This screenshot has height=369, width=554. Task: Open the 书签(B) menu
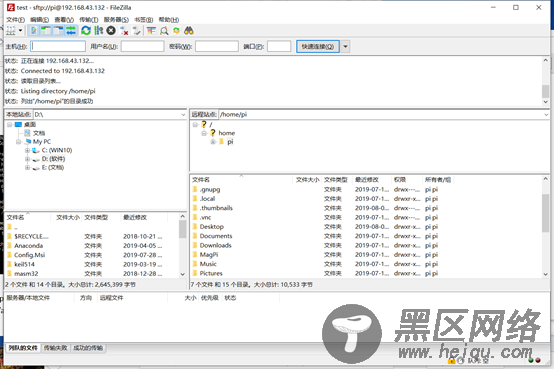pyautogui.click(x=143, y=20)
